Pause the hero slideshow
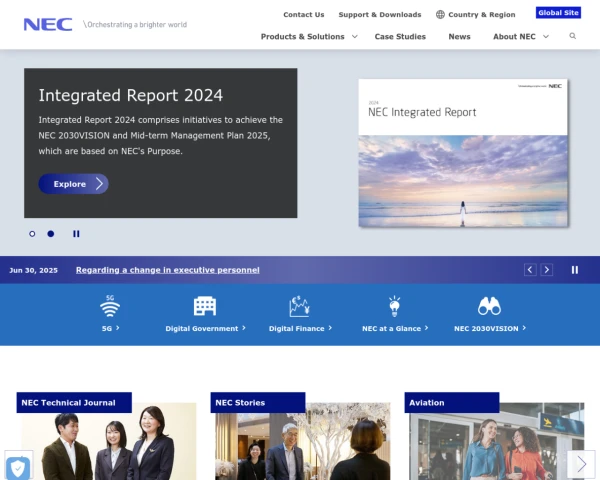The height and width of the screenshot is (480, 600). [x=76, y=234]
